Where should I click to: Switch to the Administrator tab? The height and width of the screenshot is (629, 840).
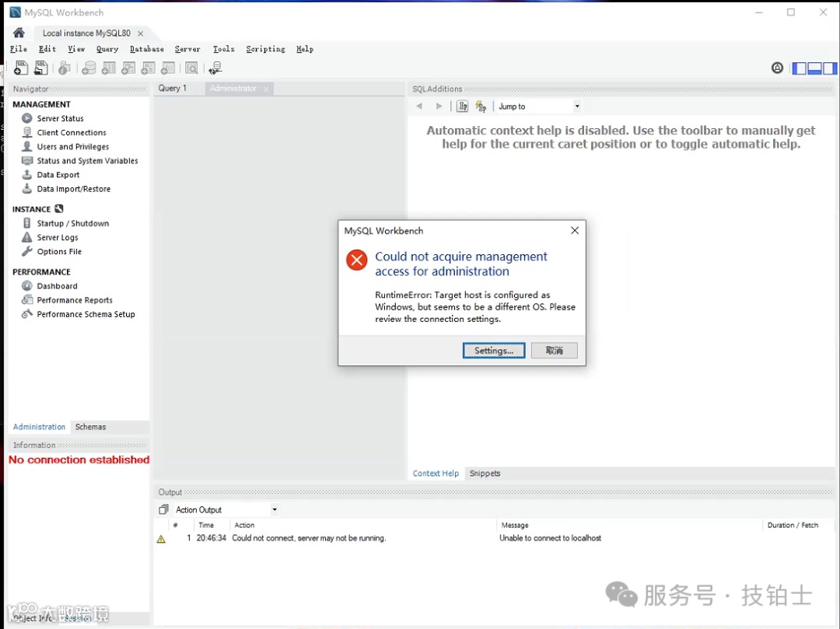point(233,89)
